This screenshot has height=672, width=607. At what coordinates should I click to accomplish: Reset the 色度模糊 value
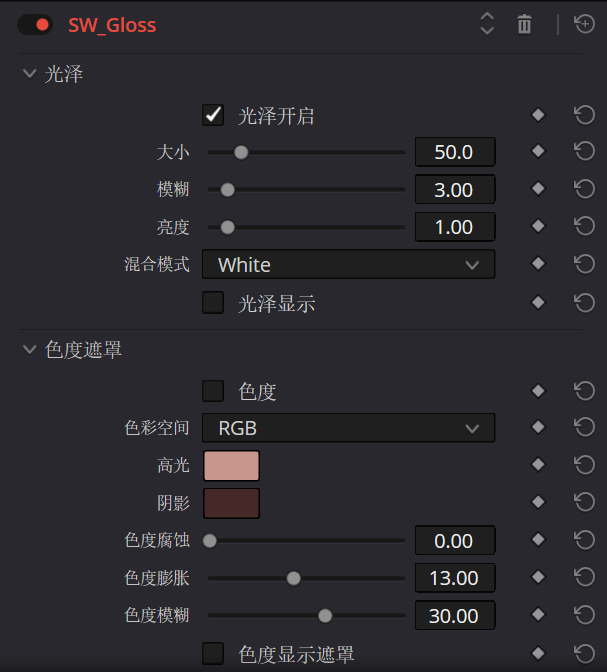click(585, 616)
